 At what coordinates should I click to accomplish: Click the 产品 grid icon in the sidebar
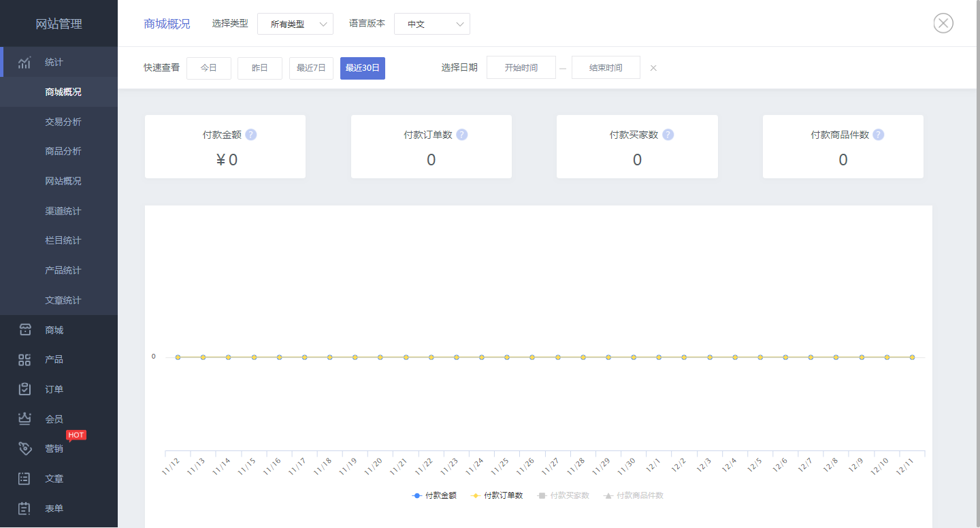(x=24, y=360)
